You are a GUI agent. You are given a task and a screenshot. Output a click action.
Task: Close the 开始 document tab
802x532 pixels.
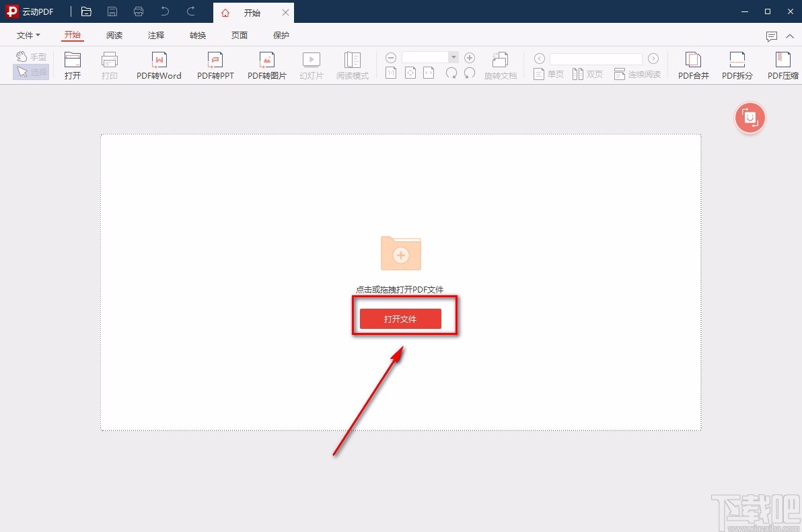click(x=285, y=13)
